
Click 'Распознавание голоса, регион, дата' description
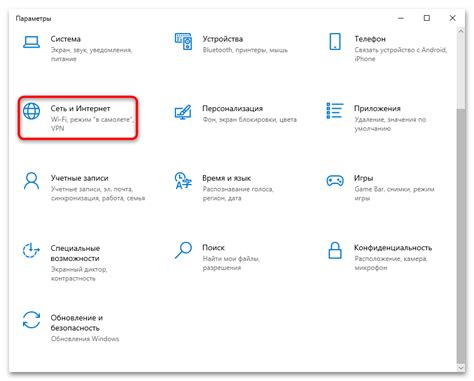pyautogui.click(x=238, y=193)
